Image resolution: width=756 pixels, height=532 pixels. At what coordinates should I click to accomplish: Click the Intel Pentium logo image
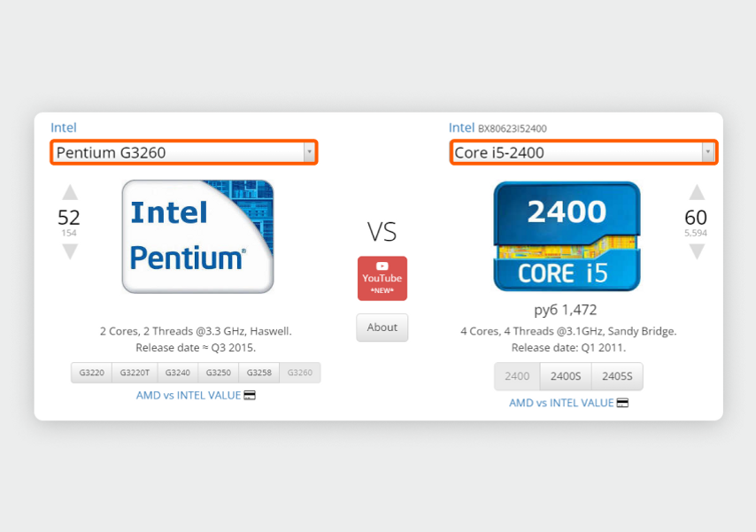pos(197,236)
